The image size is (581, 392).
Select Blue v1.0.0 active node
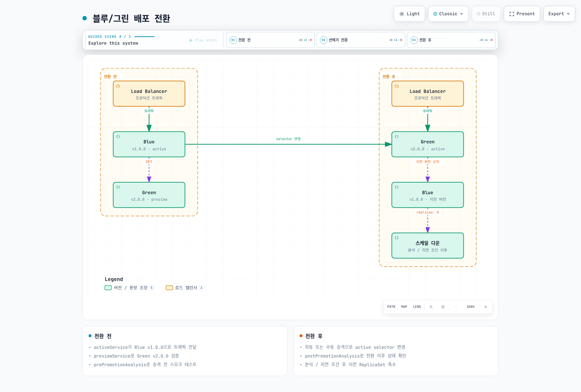[x=149, y=144]
